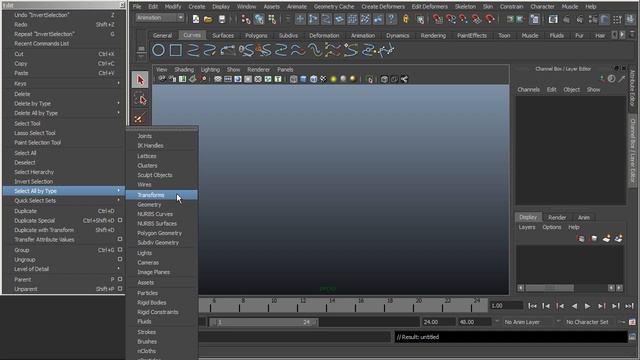Choose Transforms in the submenu
Image resolution: width=640 pixels, height=360 pixels.
coord(162,195)
